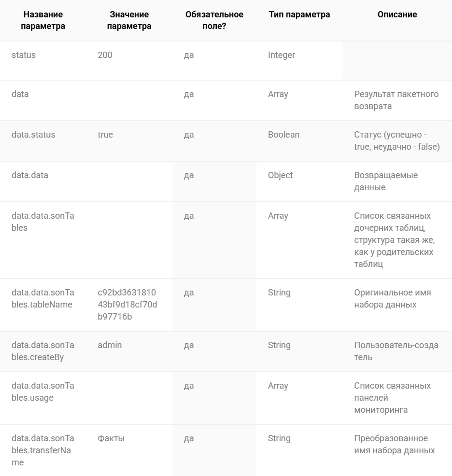Click the value cell '200'
The width and height of the screenshot is (452, 476).
tap(105, 55)
